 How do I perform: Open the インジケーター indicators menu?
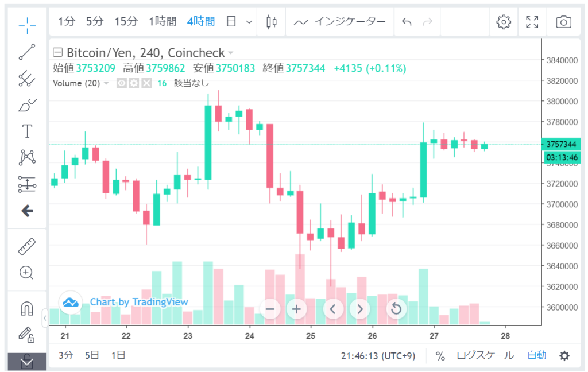tap(340, 22)
